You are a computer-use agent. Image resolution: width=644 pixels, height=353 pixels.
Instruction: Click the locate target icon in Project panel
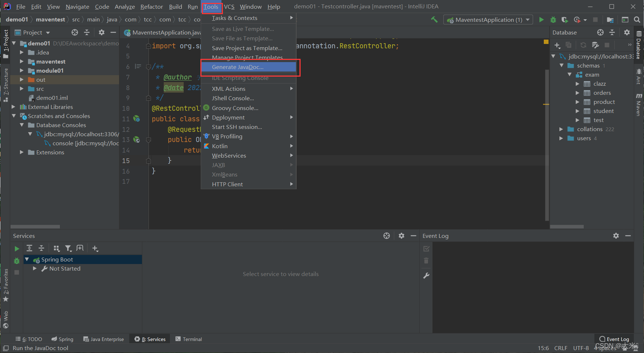[x=75, y=32]
